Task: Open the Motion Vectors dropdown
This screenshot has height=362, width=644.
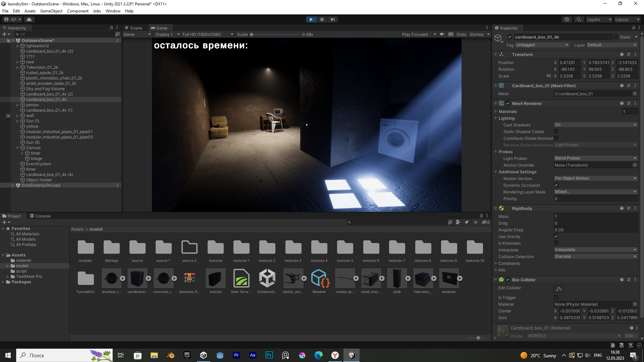Action: (596, 178)
